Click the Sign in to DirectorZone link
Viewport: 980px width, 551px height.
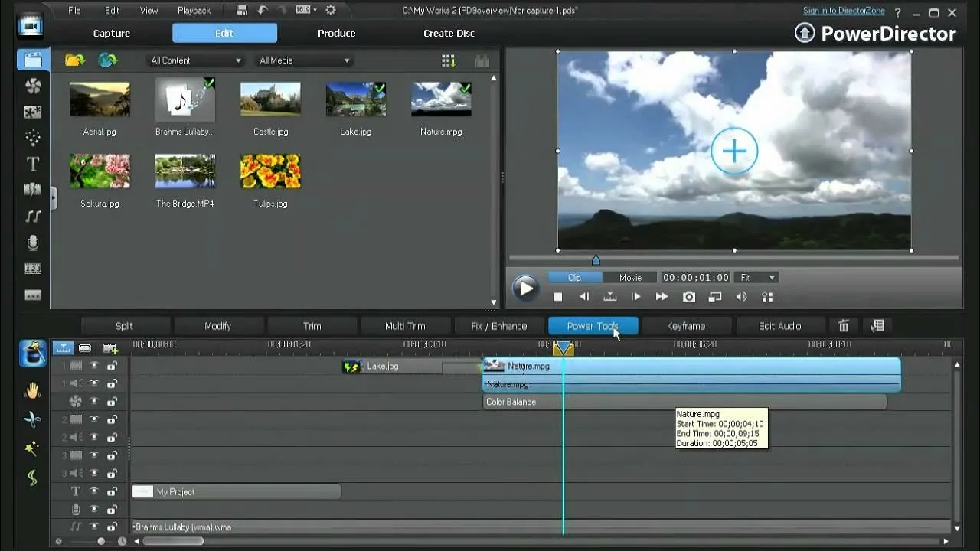[x=843, y=11]
